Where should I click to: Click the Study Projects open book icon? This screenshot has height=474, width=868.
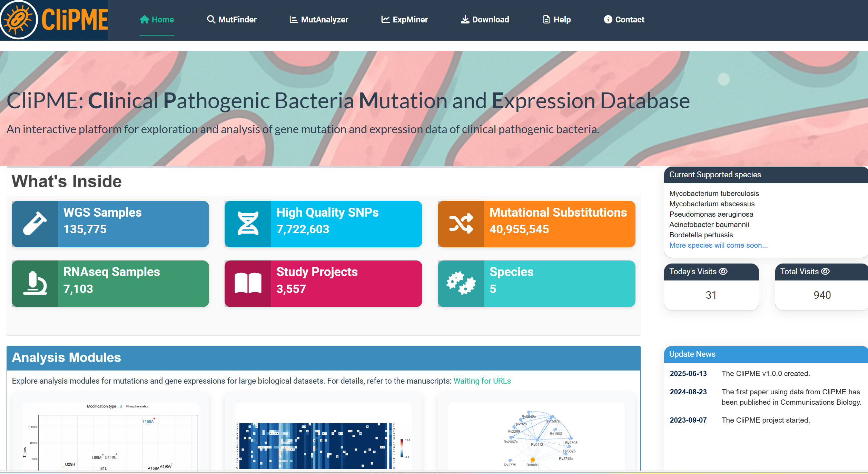(248, 284)
